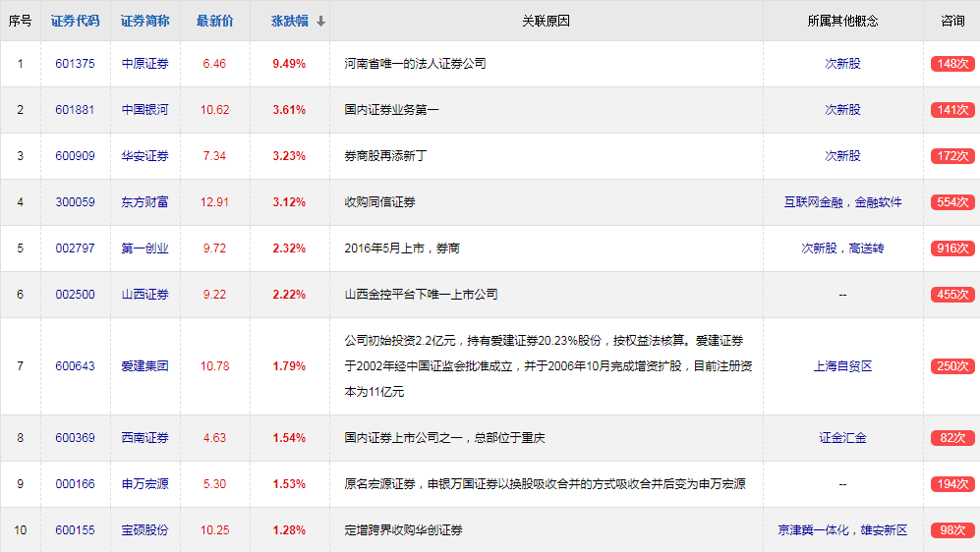Open stock 中国银河
Viewport: 980px width, 552px height.
click(x=145, y=110)
